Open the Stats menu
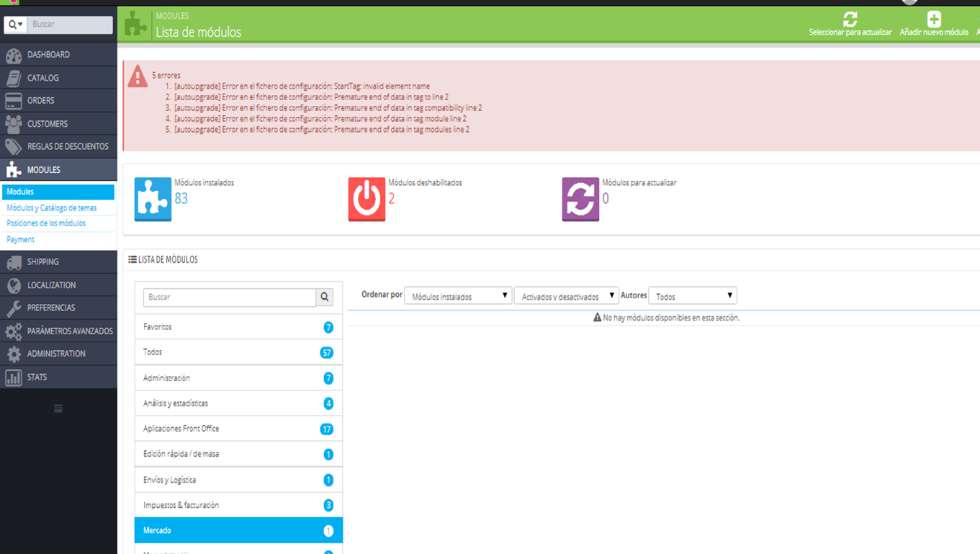980x554 pixels. point(58,377)
